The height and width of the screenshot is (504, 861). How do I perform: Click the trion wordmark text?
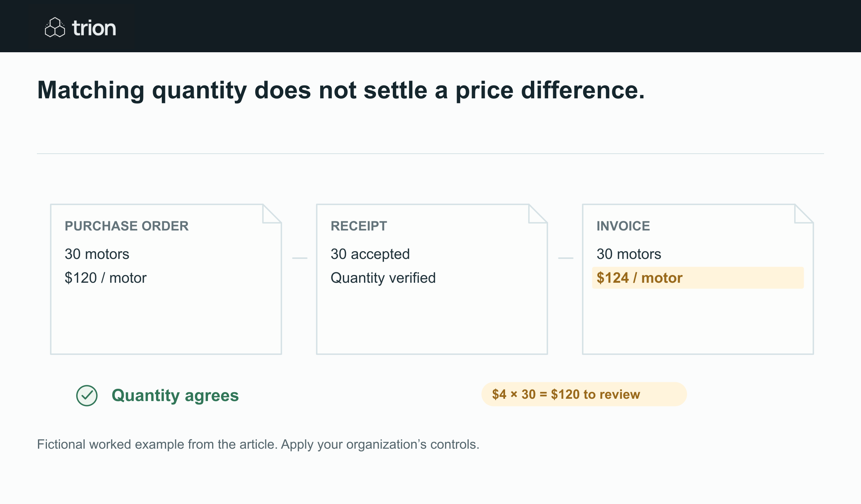pyautogui.click(x=94, y=28)
